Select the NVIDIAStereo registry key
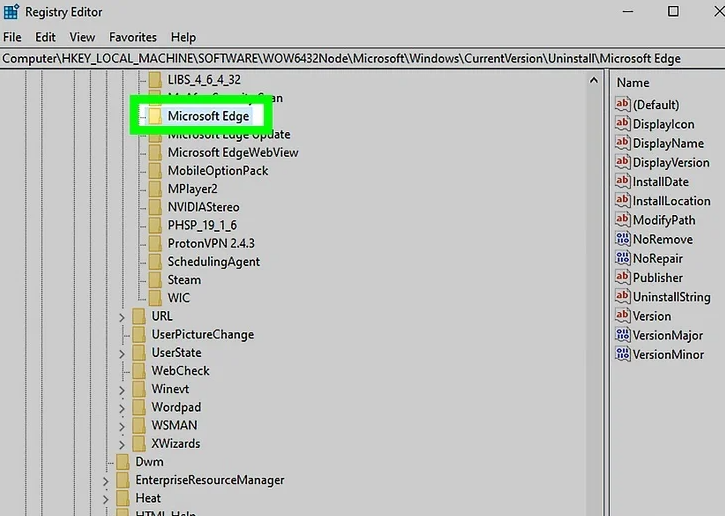The height and width of the screenshot is (516, 725). coord(203,207)
